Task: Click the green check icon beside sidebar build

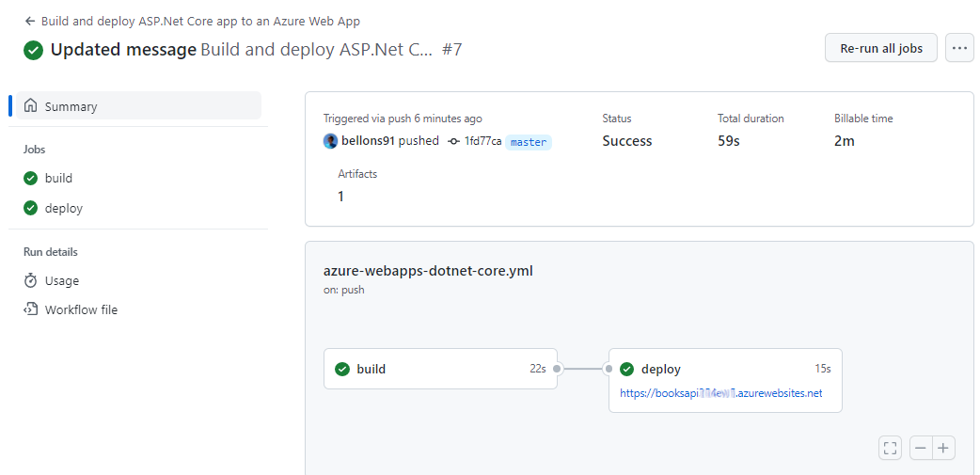Action: pos(31,178)
